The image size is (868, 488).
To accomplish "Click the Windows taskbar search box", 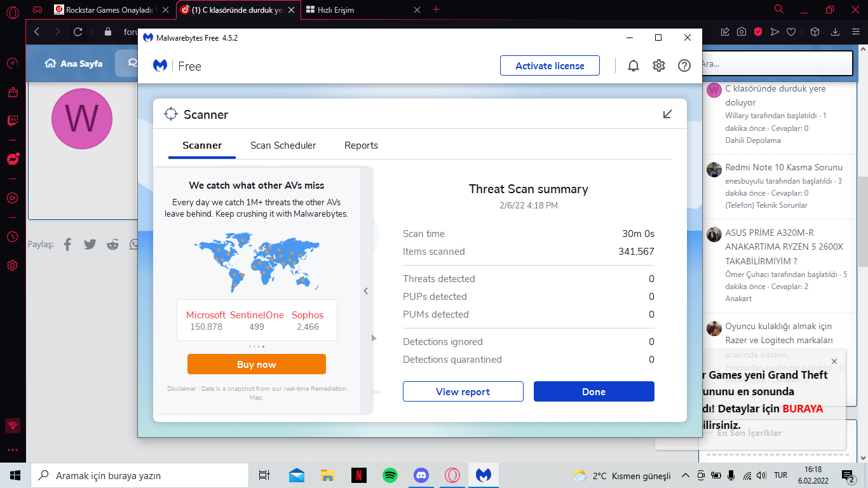I will pyautogui.click(x=140, y=475).
